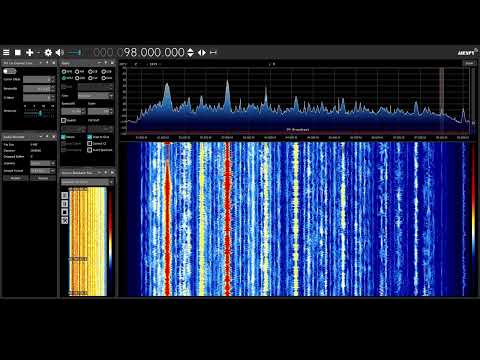This screenshot has height=360, width=480.
Task: Select the LSB demodulation mode
Action: coord(93,71)
